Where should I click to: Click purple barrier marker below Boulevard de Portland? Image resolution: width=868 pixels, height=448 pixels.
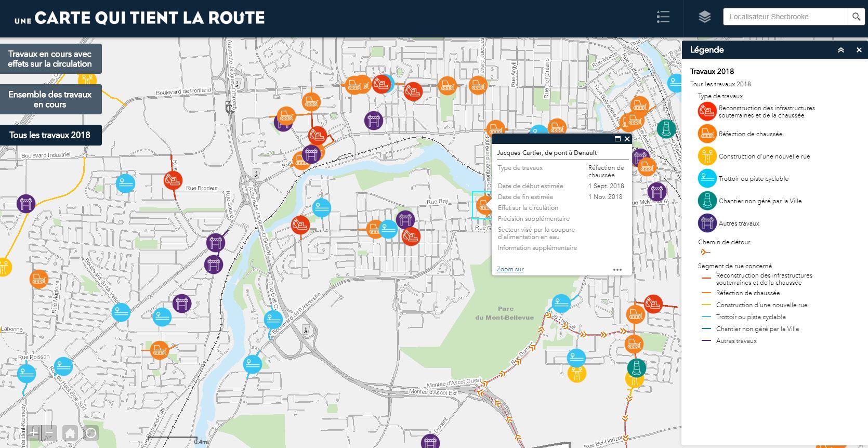coord(374,121)
